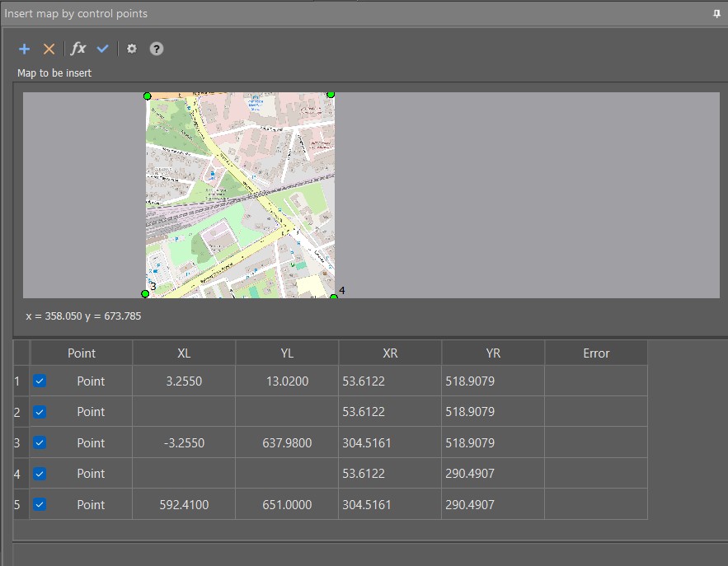
Task: Select green control point 4 on map
Action: pos(334,297)
